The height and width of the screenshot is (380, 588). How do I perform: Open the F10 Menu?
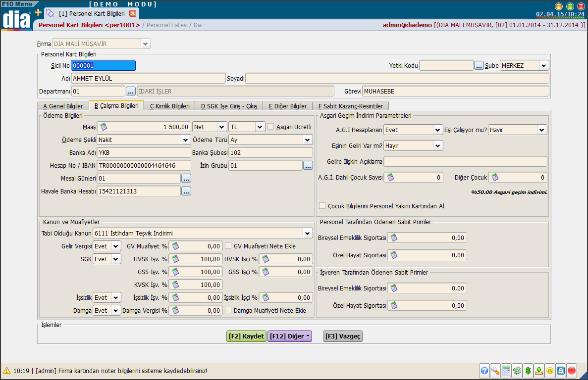click(x=17, y=4)
